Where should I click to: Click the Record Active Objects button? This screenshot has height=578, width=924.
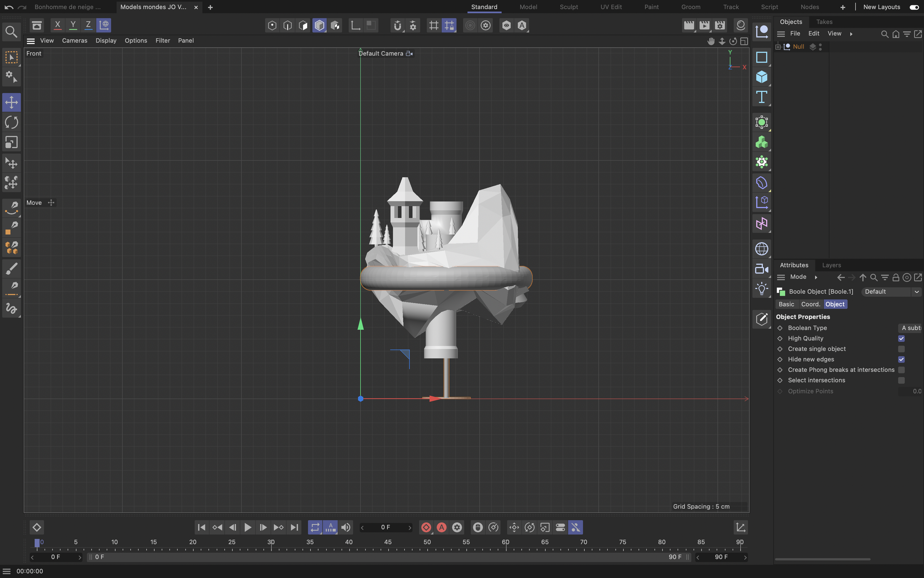[426, 527]
